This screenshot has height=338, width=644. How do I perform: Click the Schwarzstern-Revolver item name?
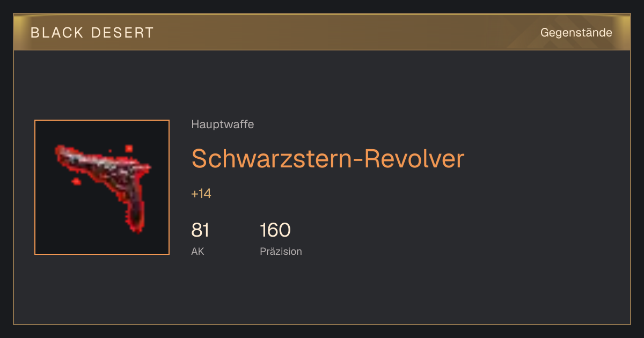click(x=327, y=158)
